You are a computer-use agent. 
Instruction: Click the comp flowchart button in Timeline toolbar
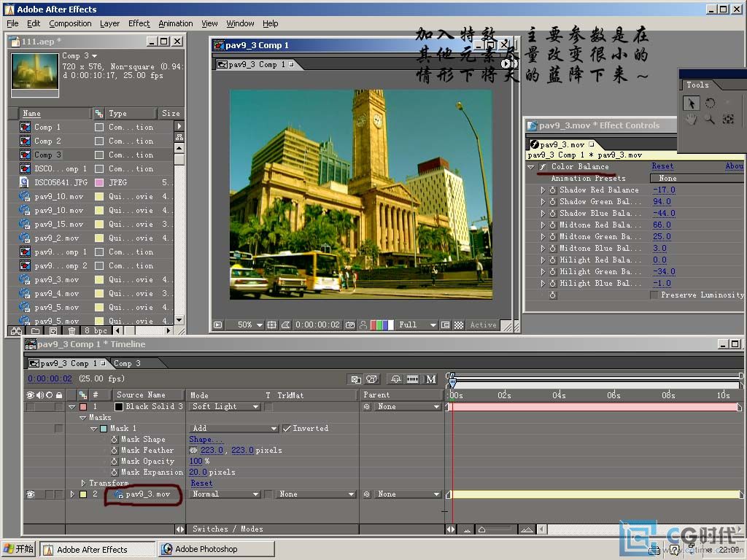coord(356,379)
